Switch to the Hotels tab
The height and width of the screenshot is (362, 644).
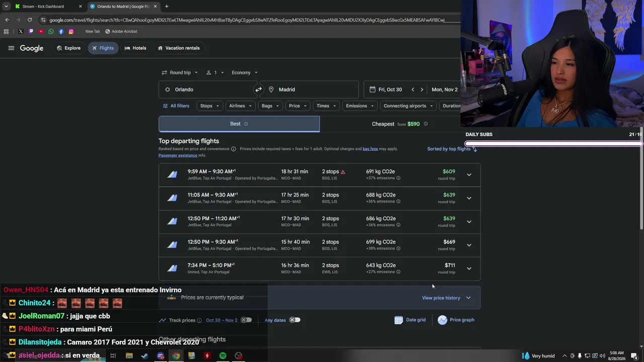135,48
